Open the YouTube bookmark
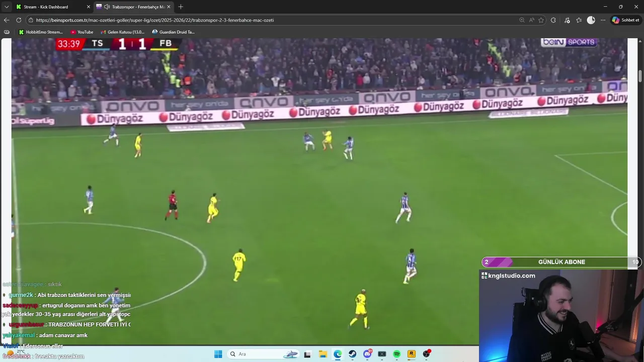 [82, 32]
